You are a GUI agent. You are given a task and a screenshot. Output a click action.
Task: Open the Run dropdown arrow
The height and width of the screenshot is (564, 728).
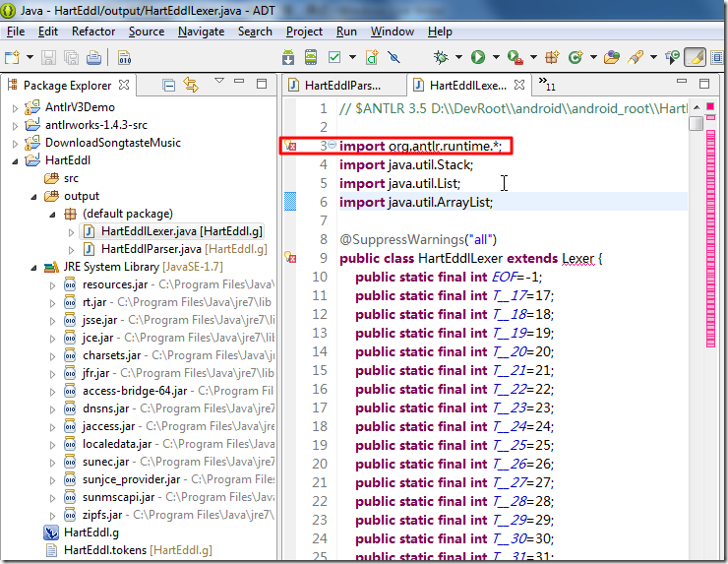click(496, 58)
